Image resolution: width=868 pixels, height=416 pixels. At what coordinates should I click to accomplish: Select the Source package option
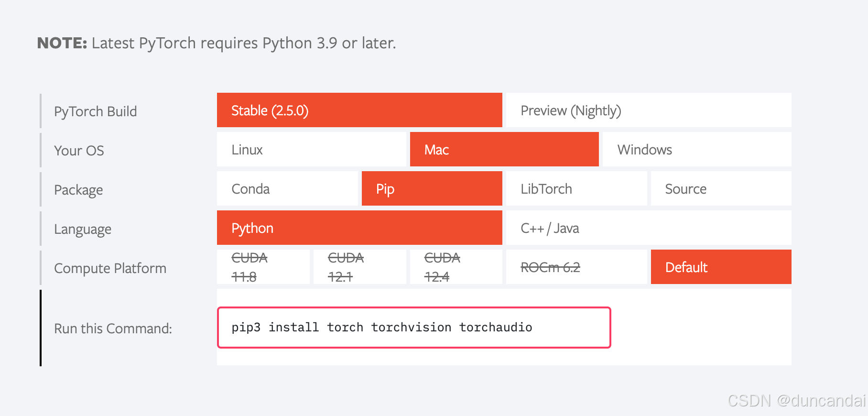(x=721, y=188)
